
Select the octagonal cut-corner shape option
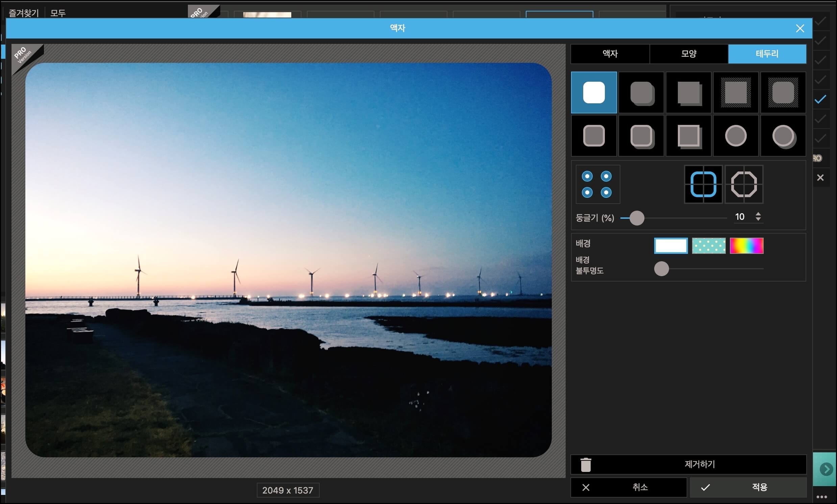point(744,184)
